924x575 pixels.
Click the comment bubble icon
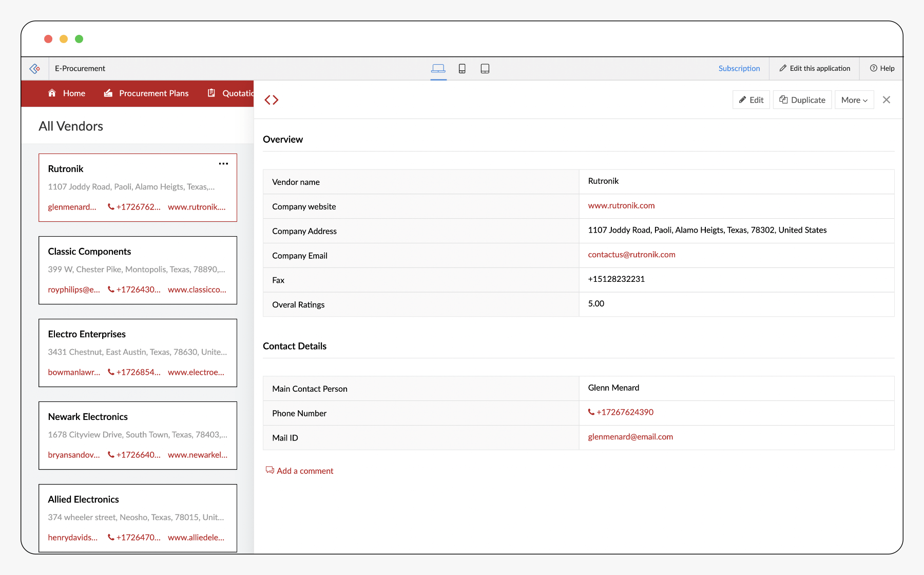270,470
